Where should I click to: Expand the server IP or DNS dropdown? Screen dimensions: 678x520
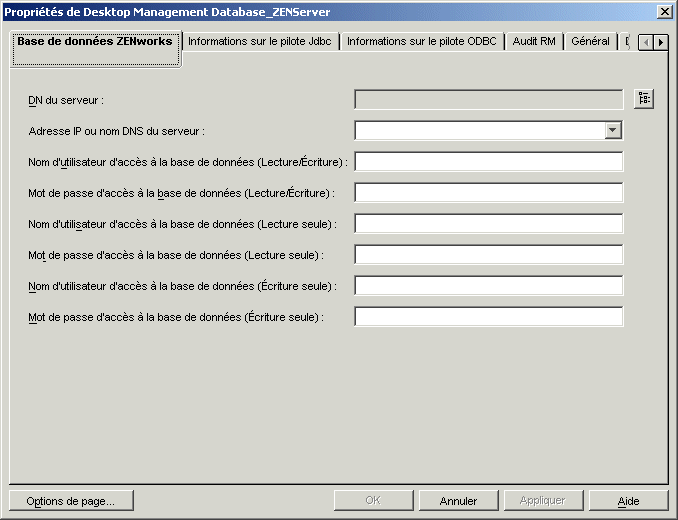pyautogui.click(x=613, y=130)
